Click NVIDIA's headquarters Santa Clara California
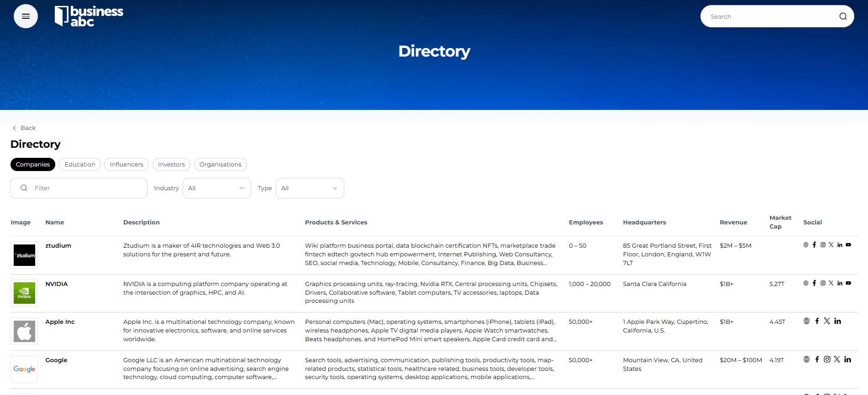The image size is (868, 395). click(654, 284)
